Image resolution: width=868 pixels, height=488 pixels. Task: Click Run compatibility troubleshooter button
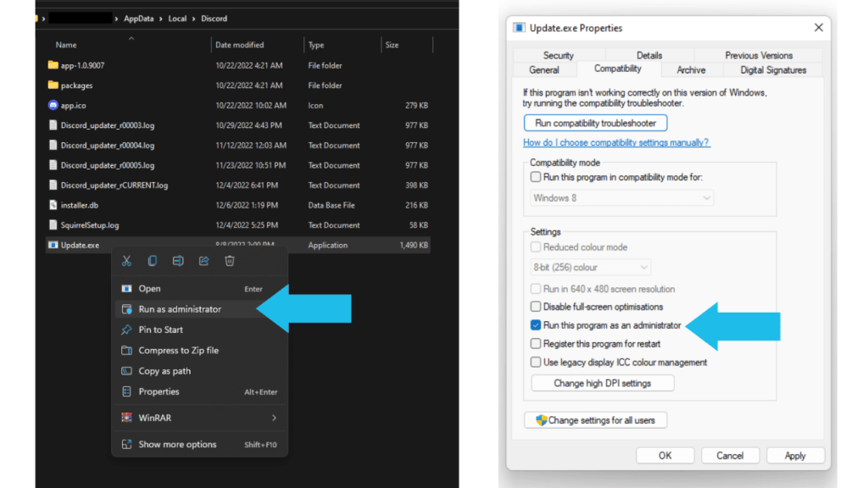click(596, 123)
